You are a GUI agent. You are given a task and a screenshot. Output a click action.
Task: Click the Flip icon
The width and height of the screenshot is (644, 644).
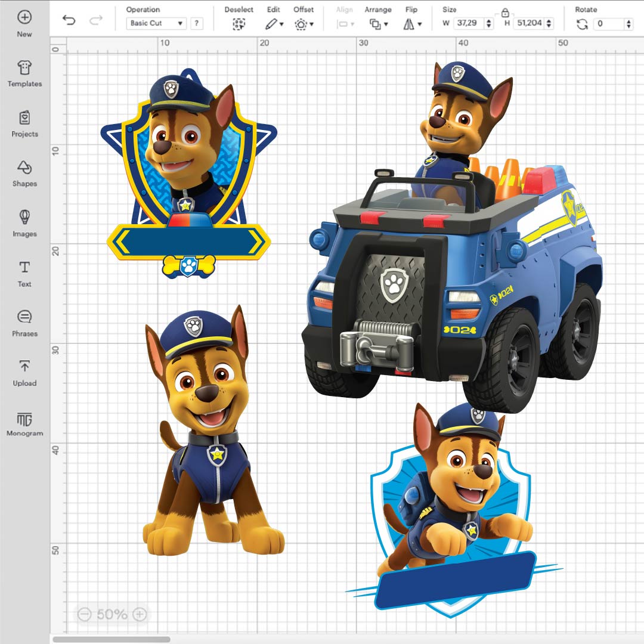click(408, 24)
